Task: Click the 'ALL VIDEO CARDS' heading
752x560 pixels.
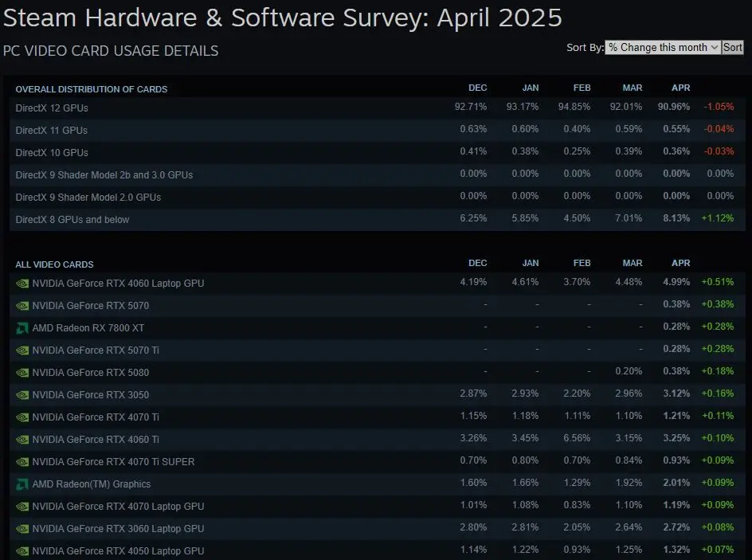Action: (54, 264)
